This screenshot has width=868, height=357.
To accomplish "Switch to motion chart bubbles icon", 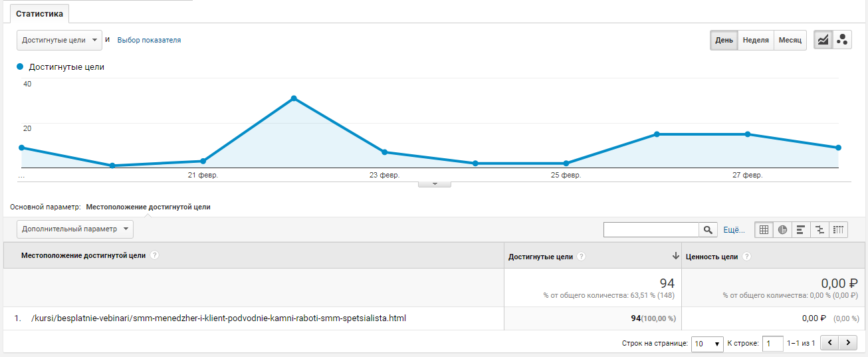I will (x=842, y=40).
